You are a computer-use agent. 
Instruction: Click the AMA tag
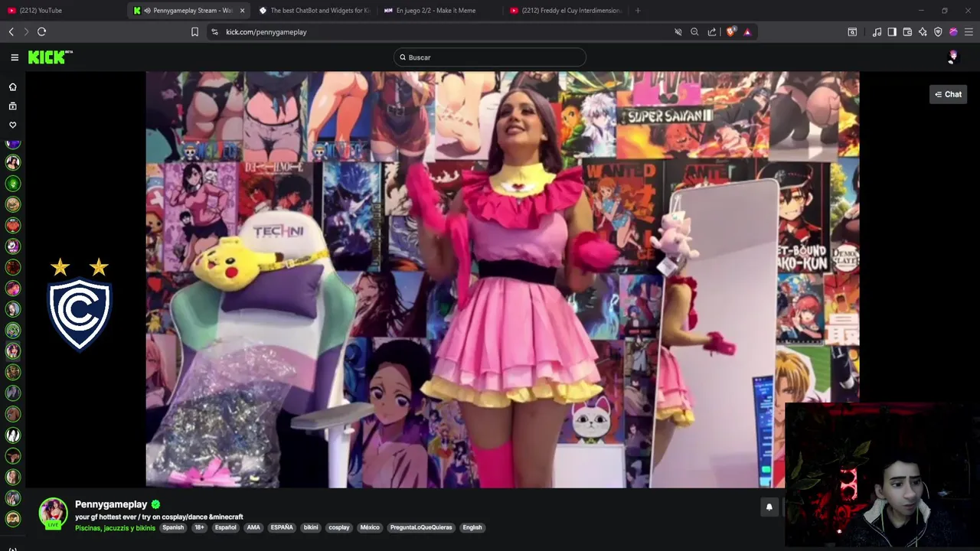tap(253, 527)
